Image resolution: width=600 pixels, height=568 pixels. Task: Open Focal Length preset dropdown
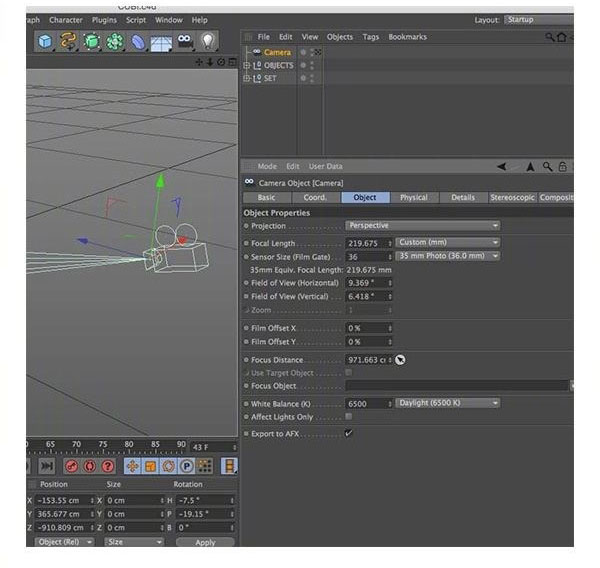[x=448, y=243]
